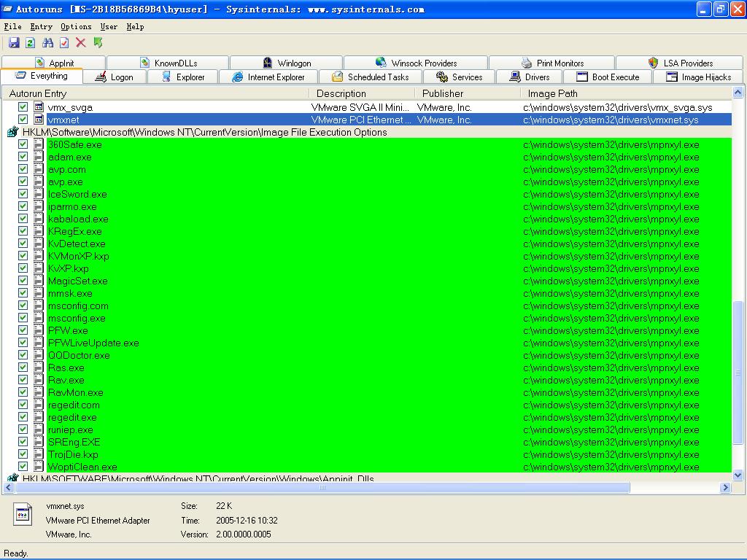The image size is (747, 560).
Task: Click the Image File Execution Options registry icon
Action: pyautogui.click(x=12, y=132)
